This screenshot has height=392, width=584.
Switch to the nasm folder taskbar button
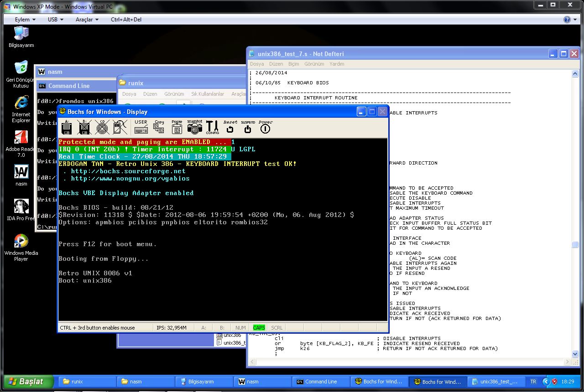pos(145,382)
